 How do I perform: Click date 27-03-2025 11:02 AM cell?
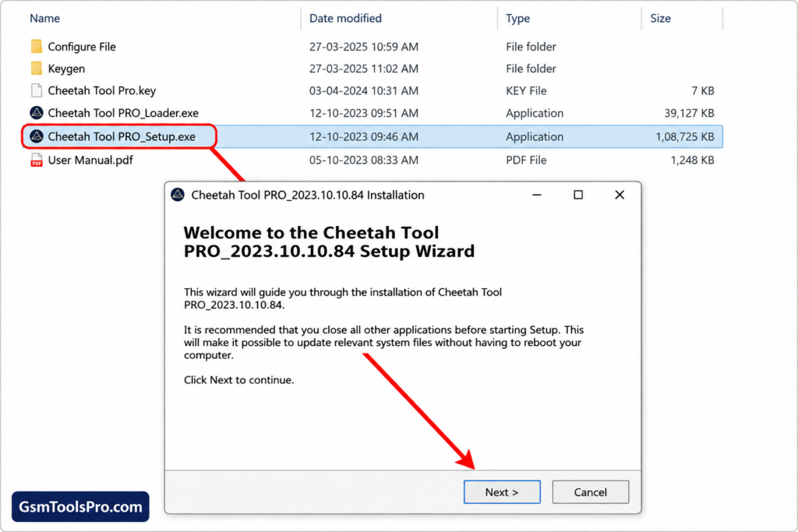[364, 69]
